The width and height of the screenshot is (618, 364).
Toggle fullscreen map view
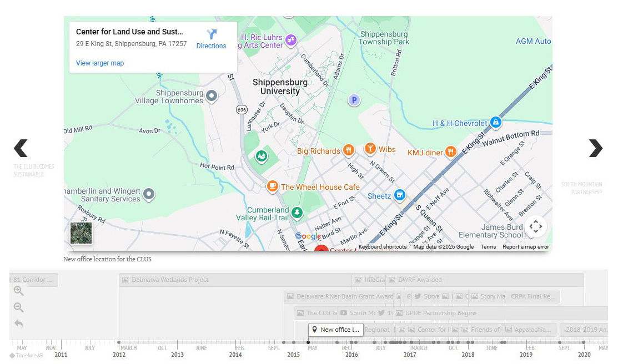point(535,226)
